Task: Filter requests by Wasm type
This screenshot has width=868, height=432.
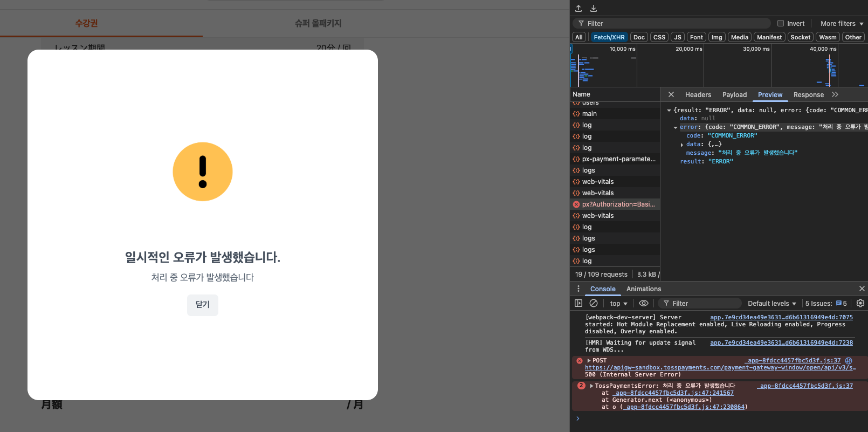Action: click(828, 37)
